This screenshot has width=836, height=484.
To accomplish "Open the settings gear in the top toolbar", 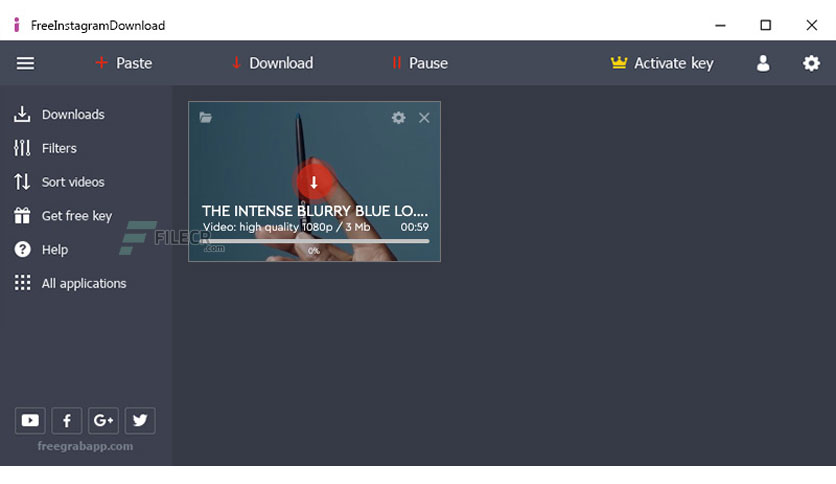I will 811,63.
